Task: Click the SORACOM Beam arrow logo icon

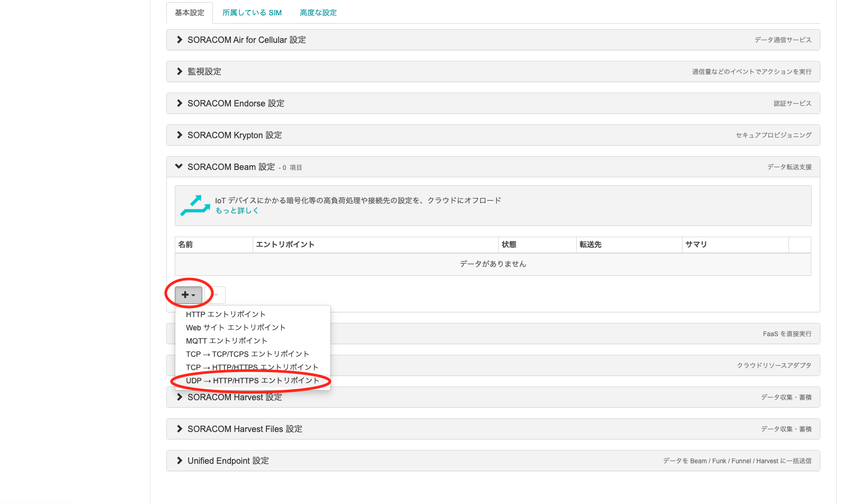Action: 195,205
